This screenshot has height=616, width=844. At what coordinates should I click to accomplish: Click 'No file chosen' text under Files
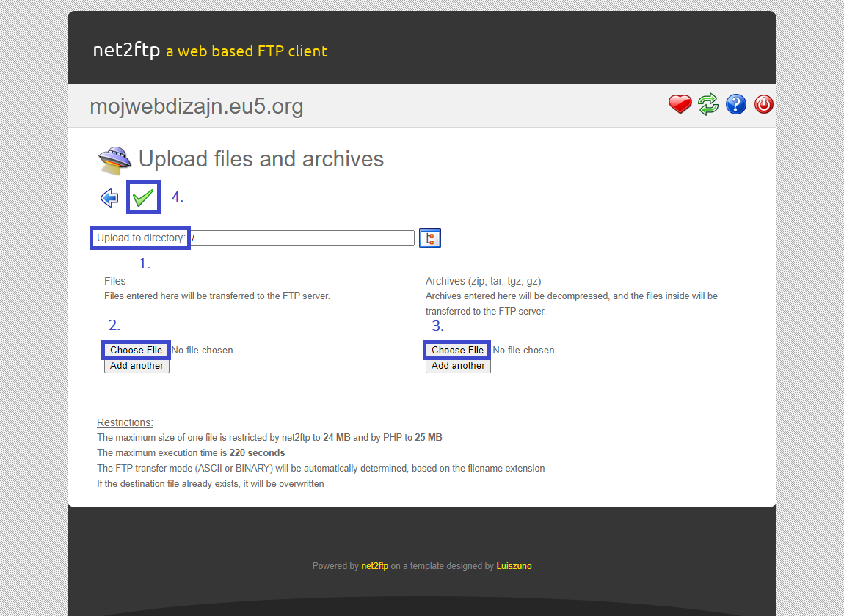tap(203, 351)
